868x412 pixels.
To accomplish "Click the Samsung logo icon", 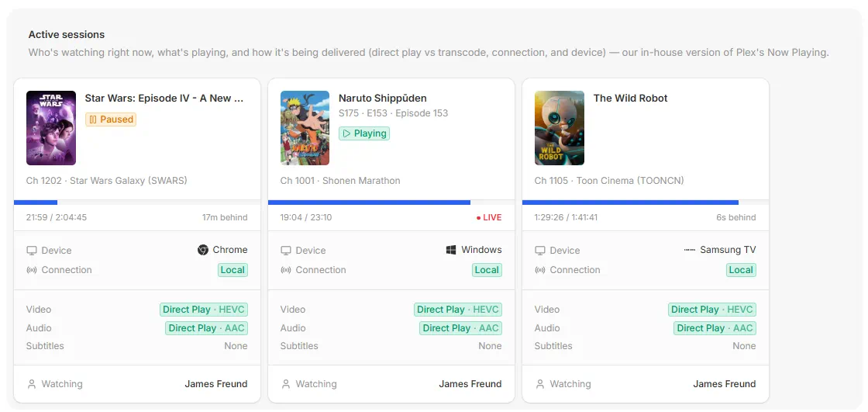I will pyautogui.click(x=690, y=250).
